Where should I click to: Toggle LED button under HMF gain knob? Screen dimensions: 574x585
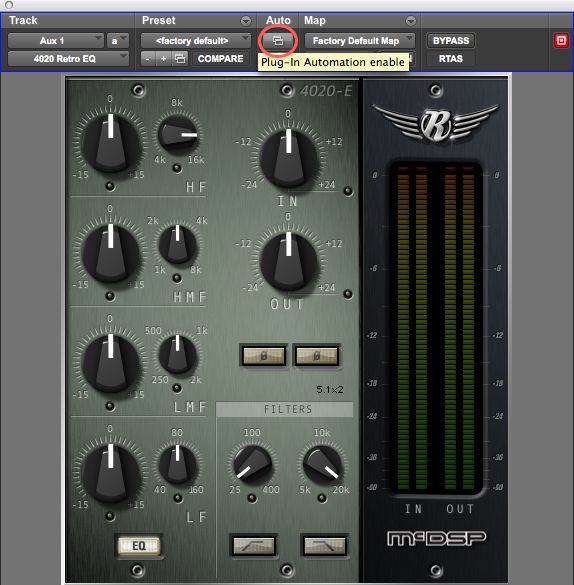pyautogui.click(x=110, y=295)
